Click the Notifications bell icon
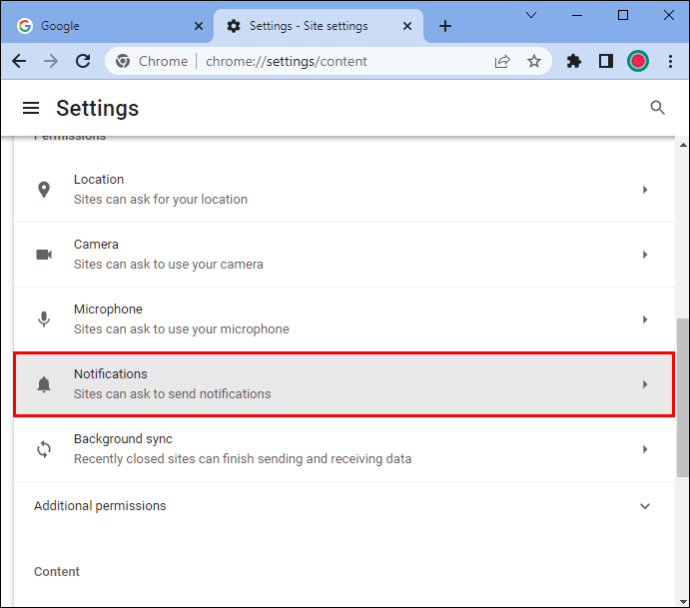The image size is (690, 608). coord(44,384)
